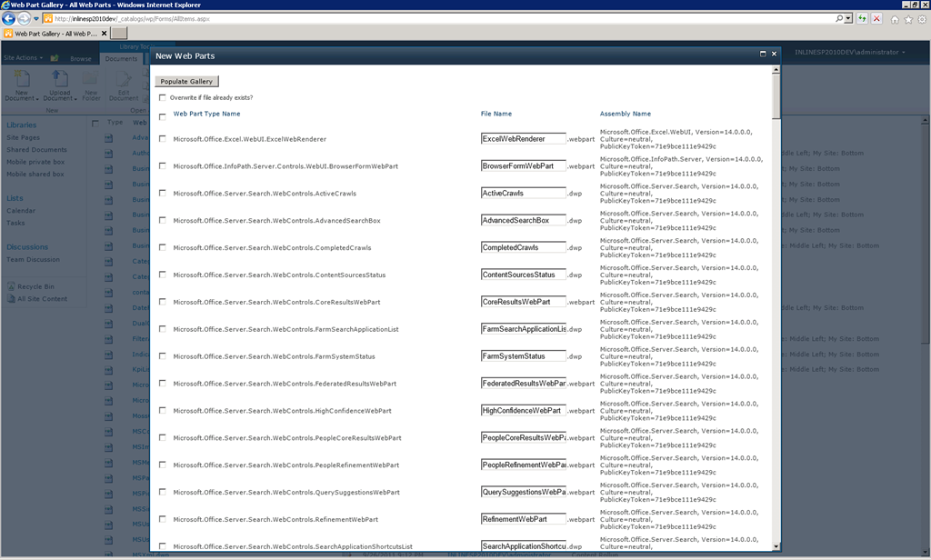Click the FarmSystemStatus file name field
931x560 pixels.
(523, 356)
